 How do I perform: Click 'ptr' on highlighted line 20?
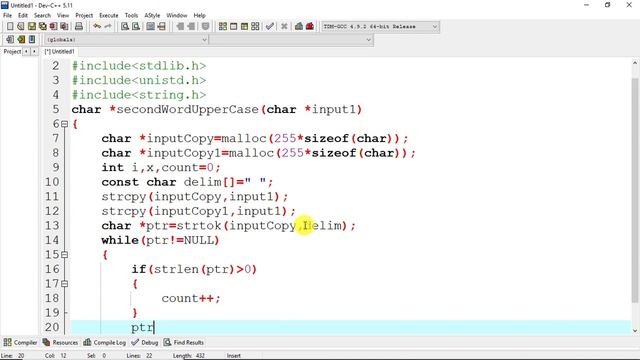tap(142, 327)
